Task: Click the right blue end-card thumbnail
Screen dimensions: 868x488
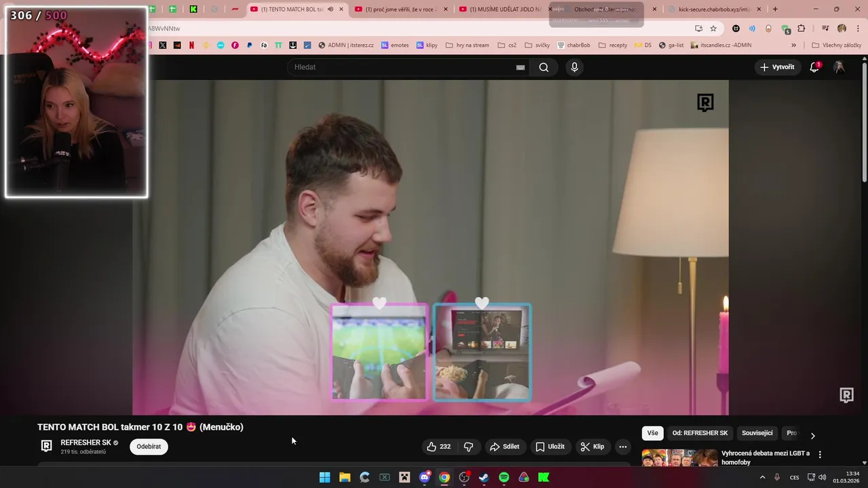Action: (482, 352)
